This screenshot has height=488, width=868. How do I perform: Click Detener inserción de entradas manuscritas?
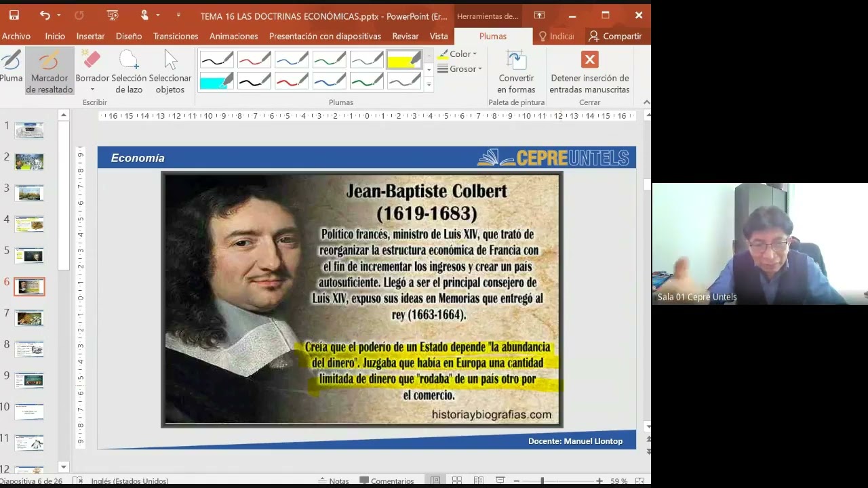589,70
